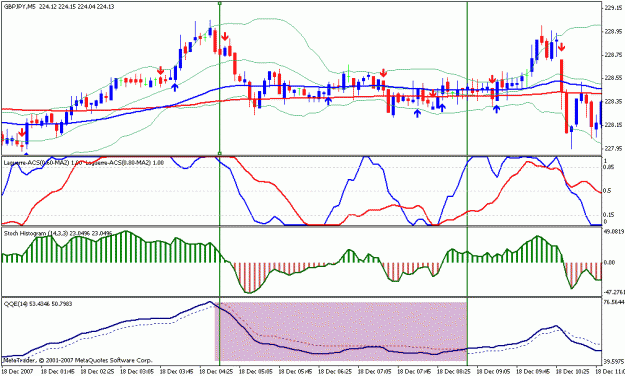625x376 pixels.
Task: Click the 18 Dec 02:25 time label
Action: (97, 371)
